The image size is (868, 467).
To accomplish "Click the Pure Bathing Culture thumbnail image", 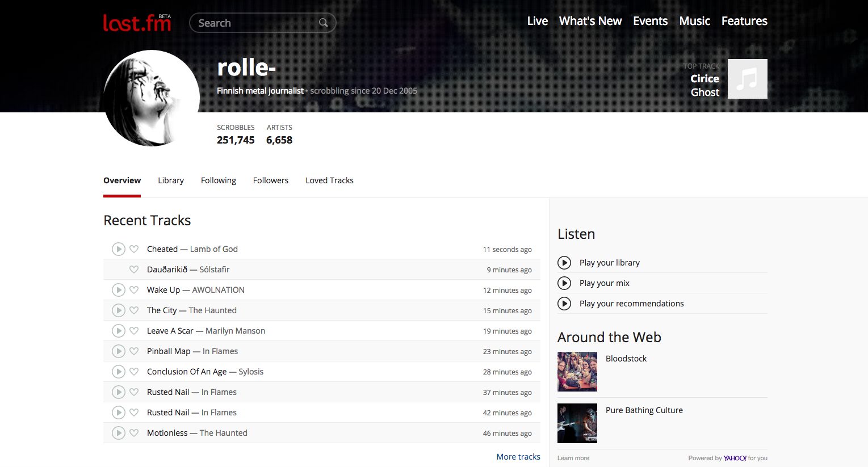I will (577, 423).
